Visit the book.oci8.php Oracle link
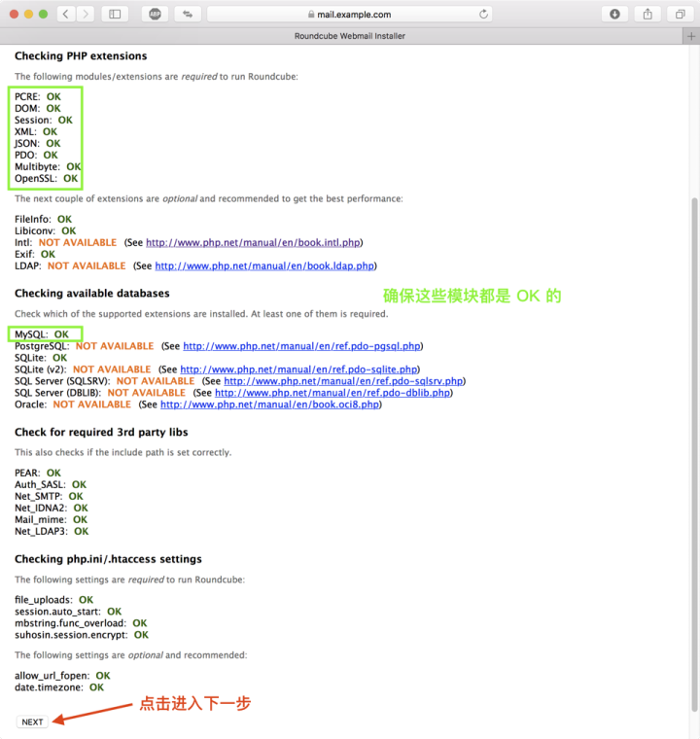 269,405
